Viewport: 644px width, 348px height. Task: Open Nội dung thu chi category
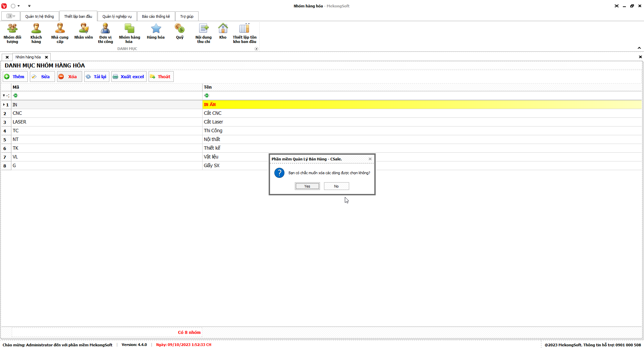[x=204, y=34]
